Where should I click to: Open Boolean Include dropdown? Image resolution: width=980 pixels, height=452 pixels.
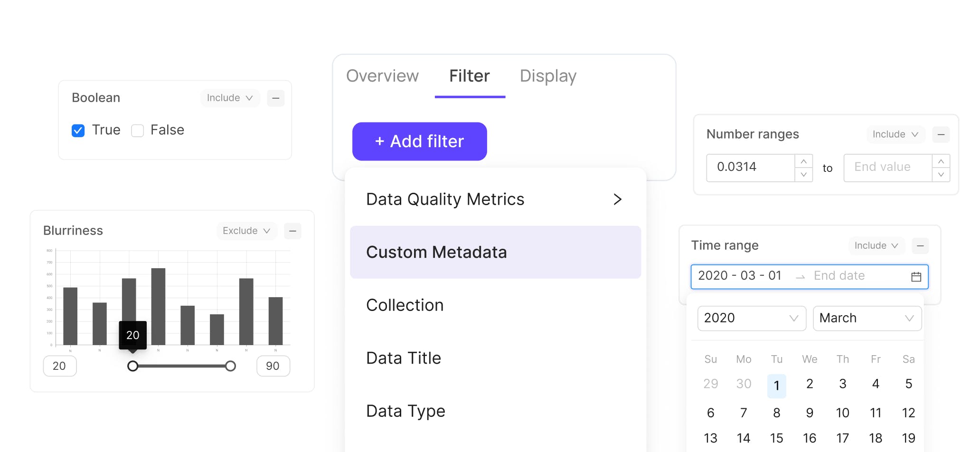click(x=230, y=98)
